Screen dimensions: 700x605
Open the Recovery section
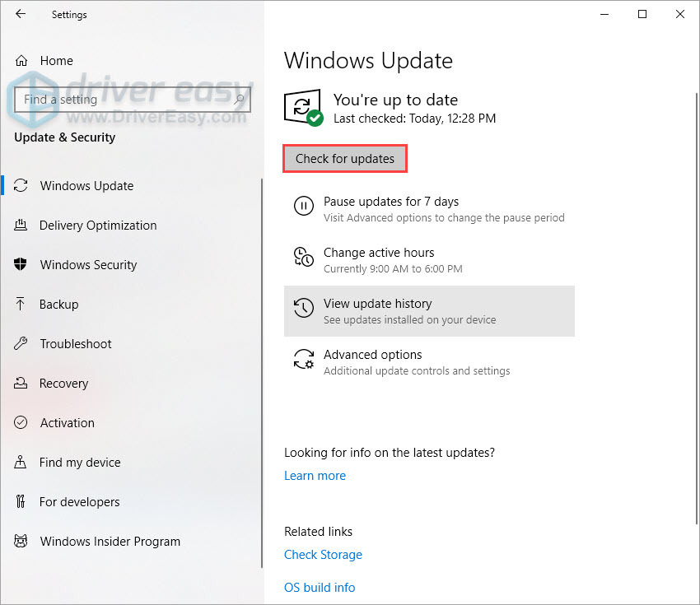click(x=131, y=384)
